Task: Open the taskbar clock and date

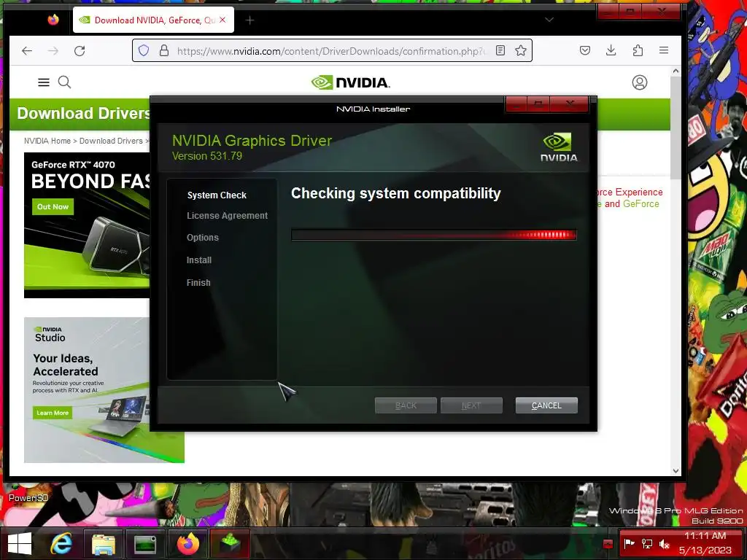Action: pyautogui.click(x=705, y=542)
